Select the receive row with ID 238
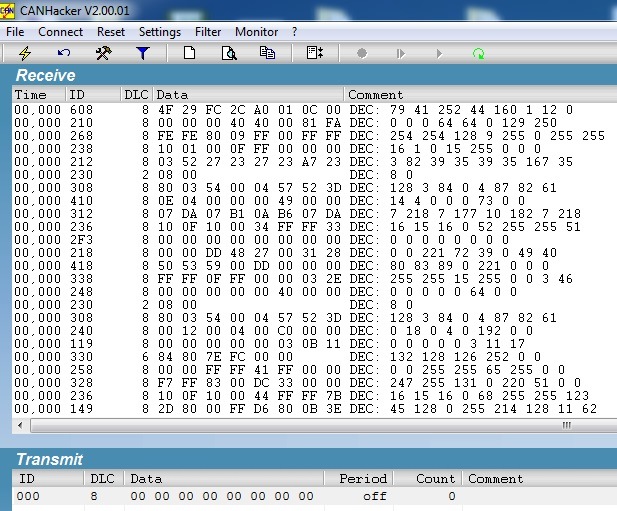617x511 pixels. click(x=314, y=149)
